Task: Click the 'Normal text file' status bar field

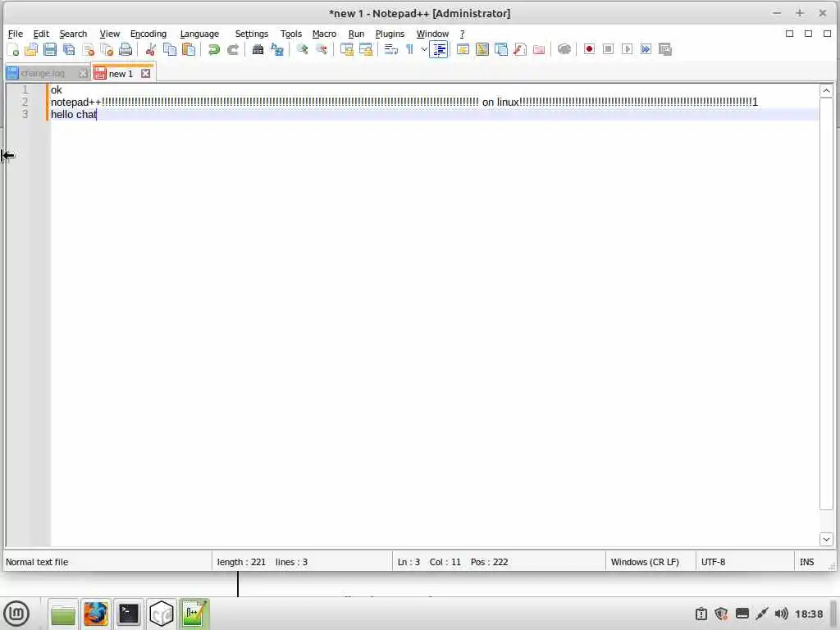Action: point(107,562)
